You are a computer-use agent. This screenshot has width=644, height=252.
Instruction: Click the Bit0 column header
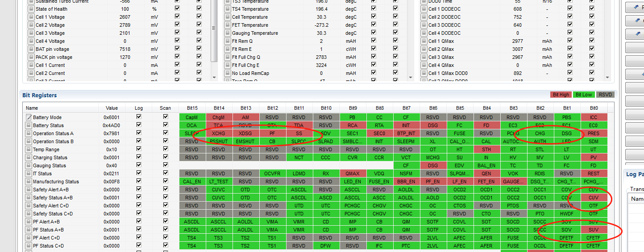(x=594, y=108)
